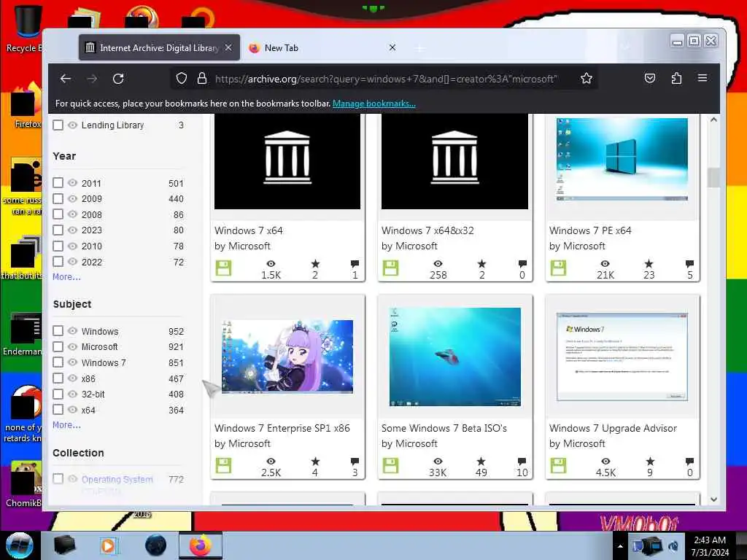Open Windows 7 Enterprise SP1 x86 title link

(282, 428)
